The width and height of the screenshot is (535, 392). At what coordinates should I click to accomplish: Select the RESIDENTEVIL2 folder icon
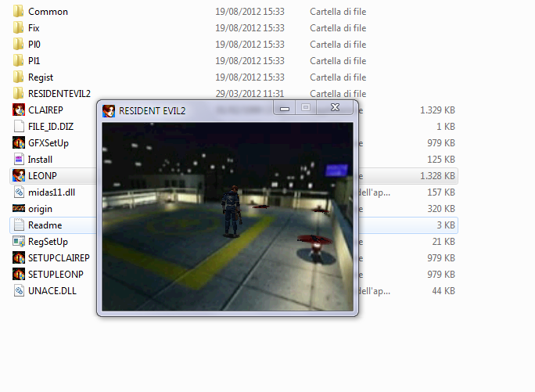click(x=19, y=94)
